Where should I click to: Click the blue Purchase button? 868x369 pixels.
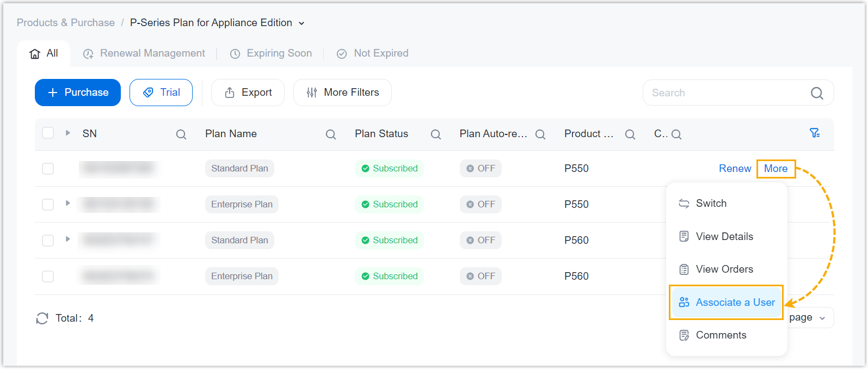(x=78, y=93)
